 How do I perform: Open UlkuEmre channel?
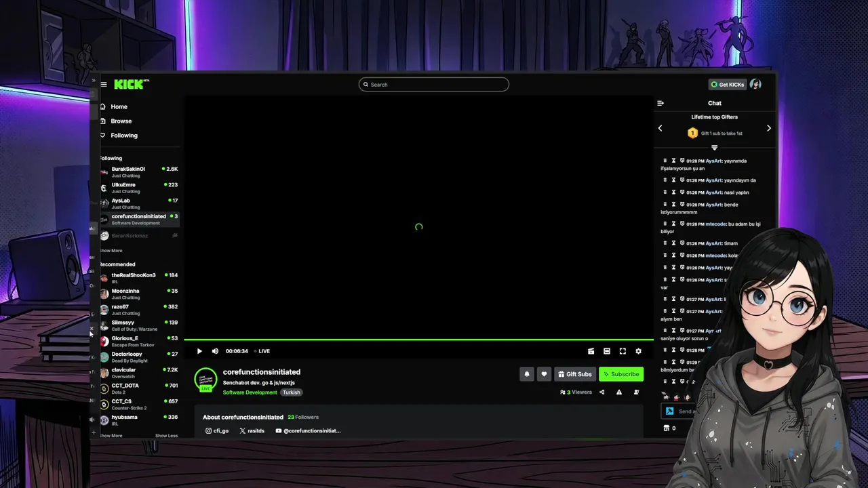(x=139, y=188)
